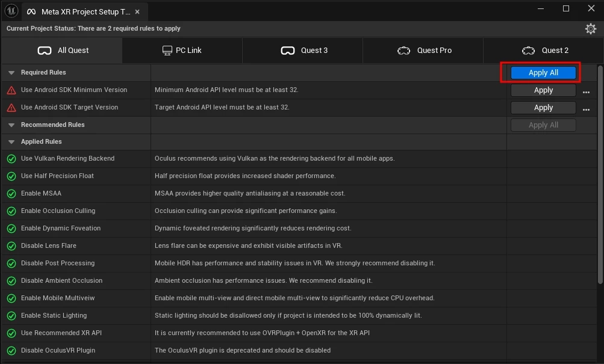The width and height of the screenshot is (604, 364).
Task: Click the Quest 3 headset icon
Action: (288, 51)
